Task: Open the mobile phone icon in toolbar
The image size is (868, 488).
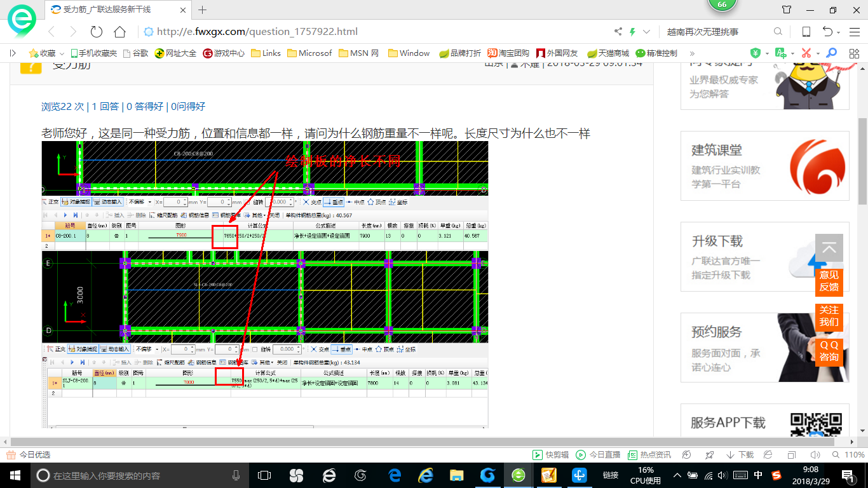Action: 806,32
